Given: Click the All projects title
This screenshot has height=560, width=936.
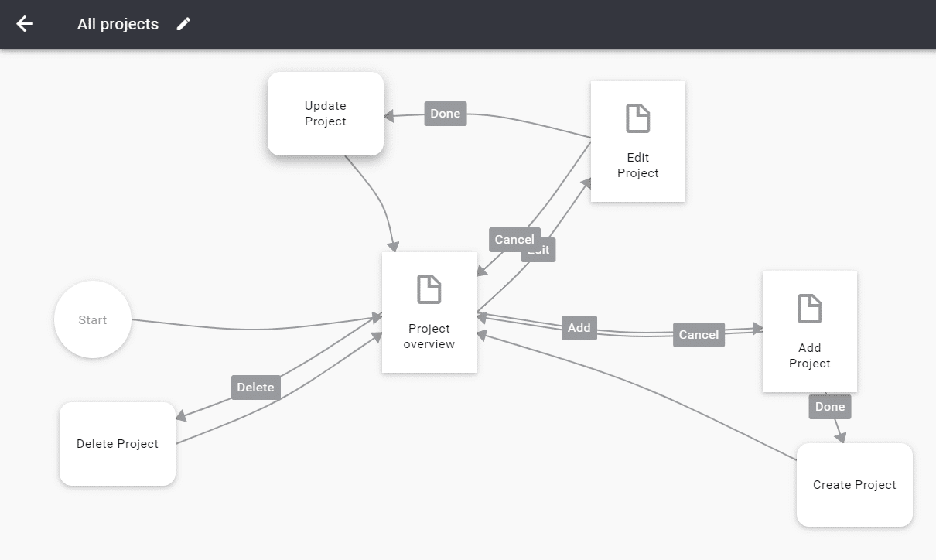Looking at the screenshot, I should (x=118, y=24).
